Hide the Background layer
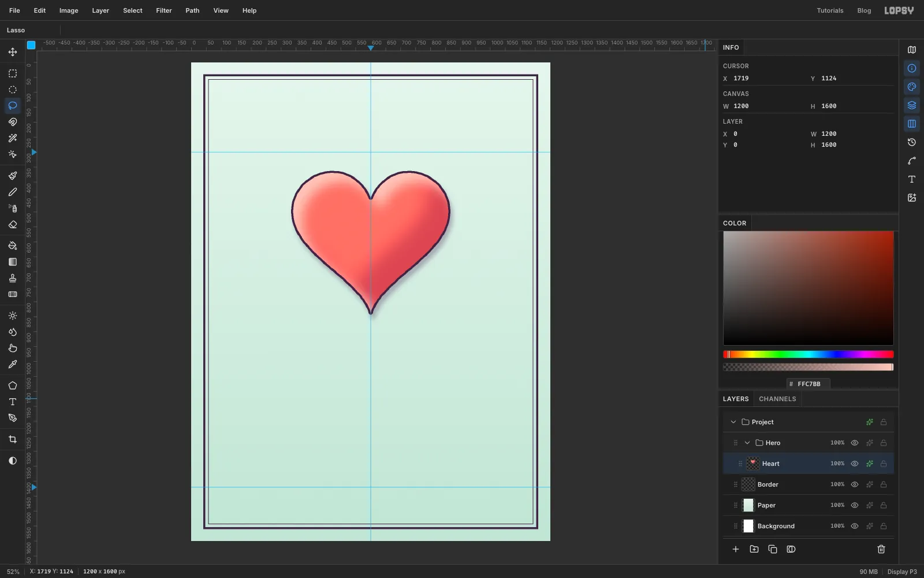This screenshot has width=924, height=578. pos(855,526)
